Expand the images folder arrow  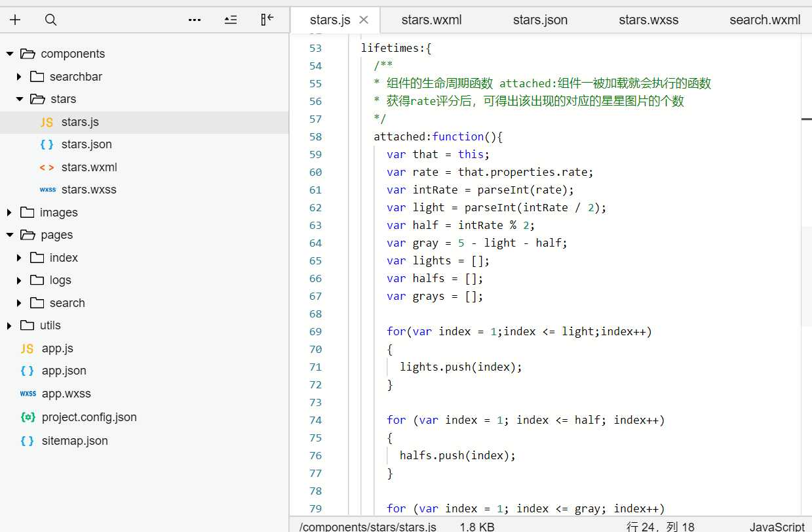pyautogui.click(x=10, y=213)
